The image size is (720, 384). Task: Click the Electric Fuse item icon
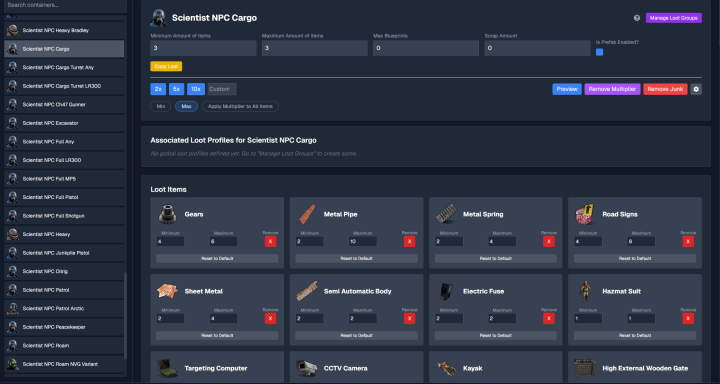(446, 291)
